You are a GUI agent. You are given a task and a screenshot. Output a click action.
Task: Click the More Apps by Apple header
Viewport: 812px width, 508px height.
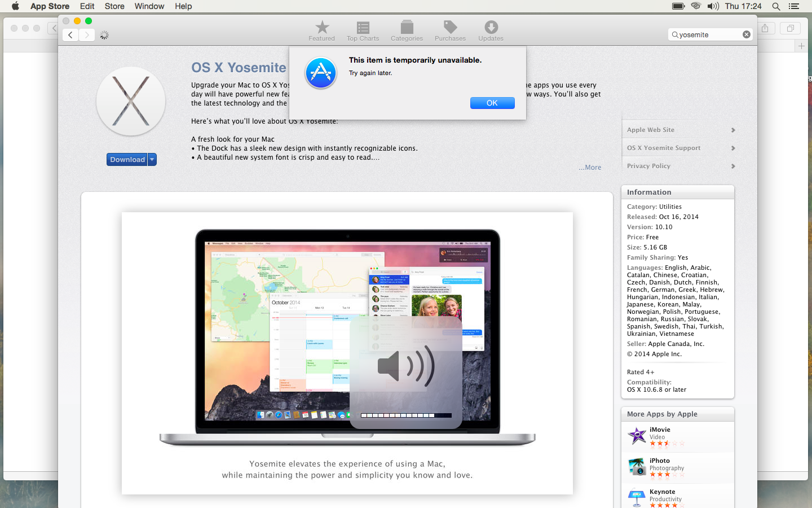tap(678, 414)
